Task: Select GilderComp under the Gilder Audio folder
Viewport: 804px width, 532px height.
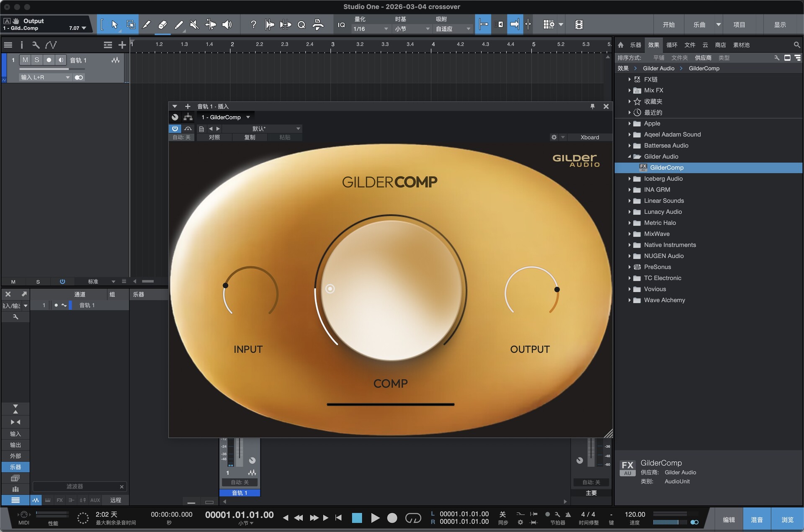Action: [667, 167]
